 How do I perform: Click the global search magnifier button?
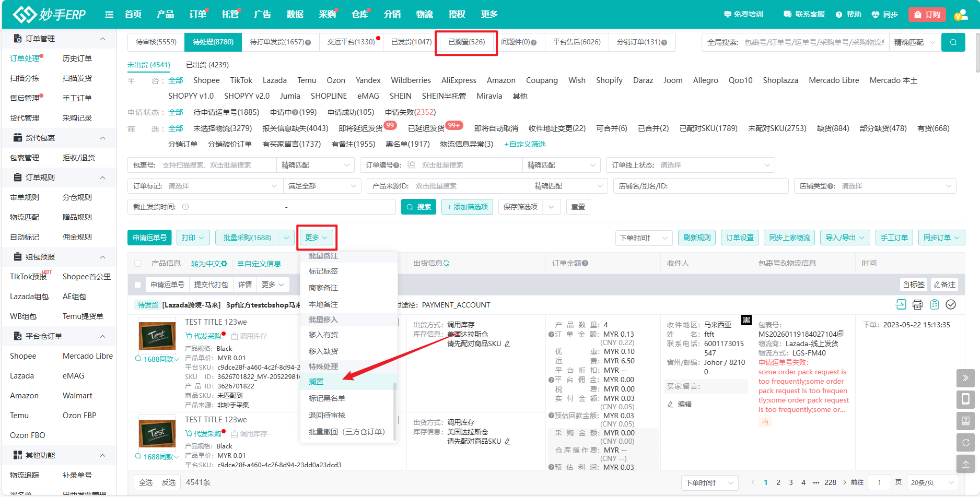(x=953, y=42)
